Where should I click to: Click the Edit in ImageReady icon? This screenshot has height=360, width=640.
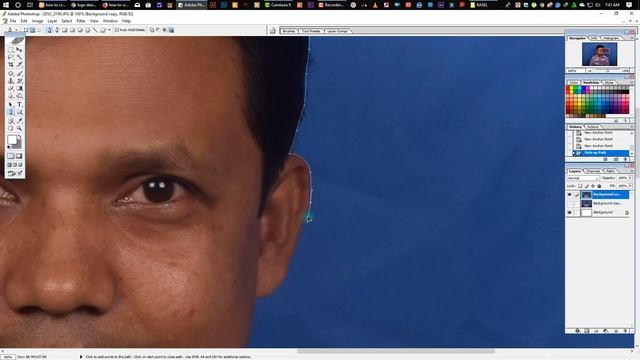(x=15, y=173)
